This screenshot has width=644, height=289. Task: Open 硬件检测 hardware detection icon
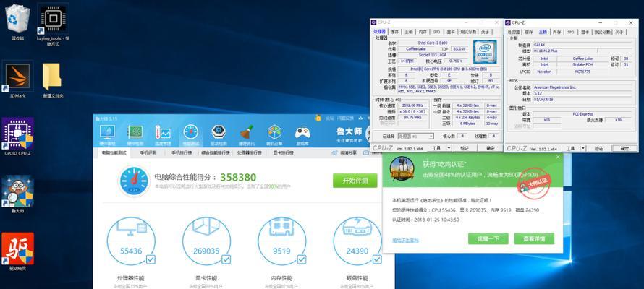[x=135, y=135]
